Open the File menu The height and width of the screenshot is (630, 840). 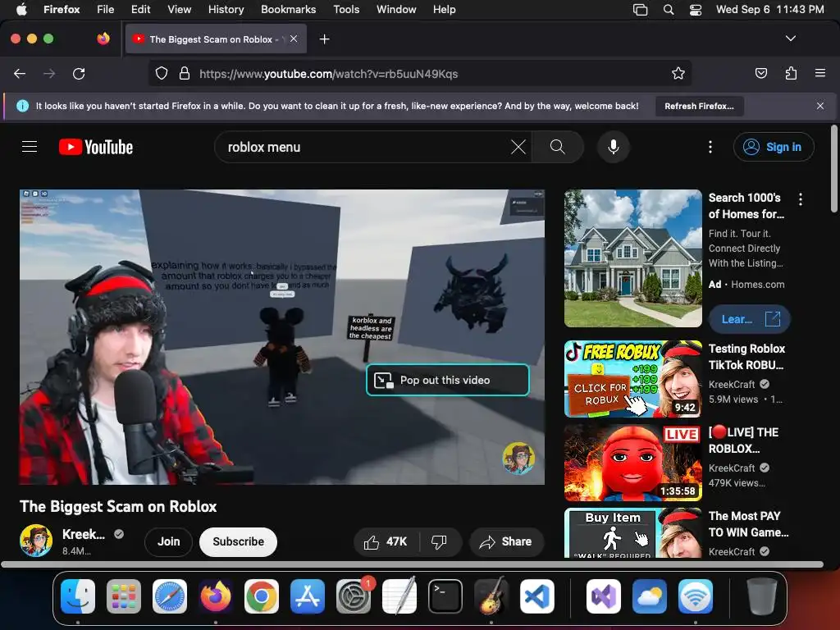click(105, 9)
